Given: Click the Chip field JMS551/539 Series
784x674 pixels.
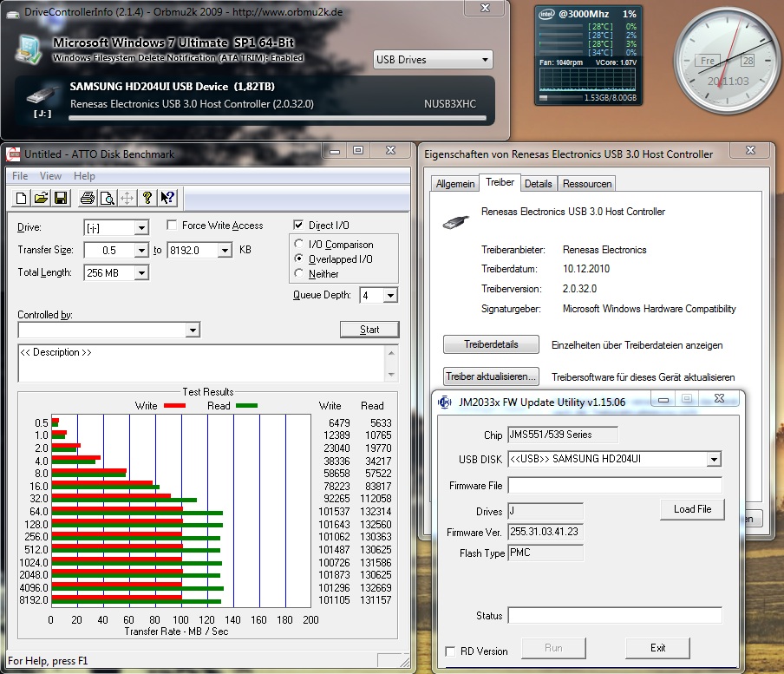Looking at the screenshot, I should (x=563, y=435).
